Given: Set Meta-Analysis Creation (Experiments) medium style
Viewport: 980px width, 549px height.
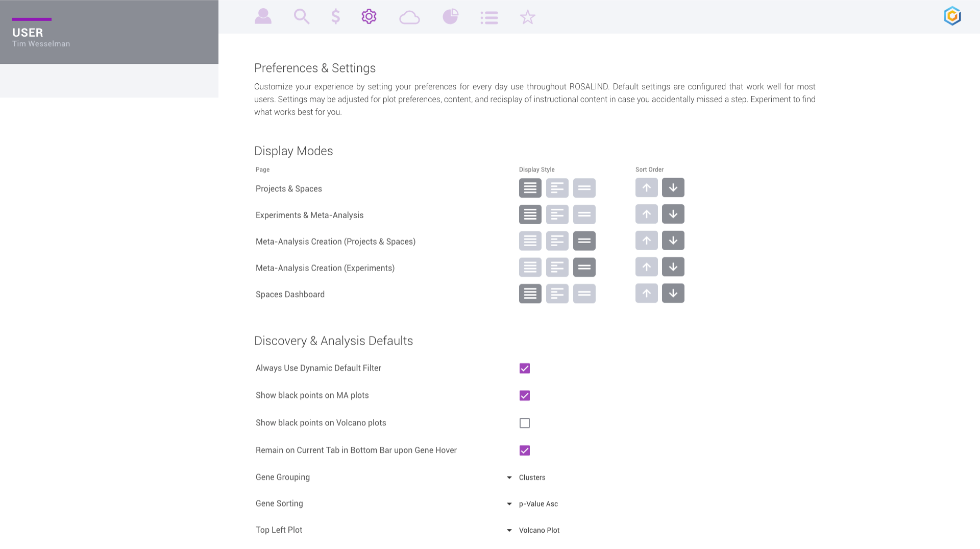Looking at the screenshot, I should point(557,268).
